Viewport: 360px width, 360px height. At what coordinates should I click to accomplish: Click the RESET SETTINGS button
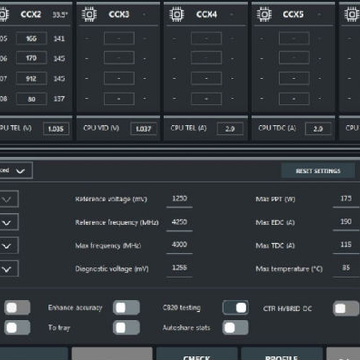(x=318, y=171)
